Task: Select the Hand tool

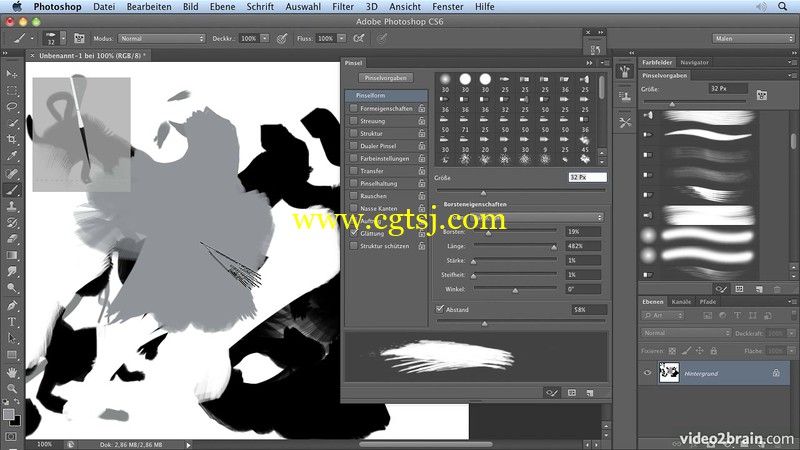Action: pyautogui.click(x=11, y=373)
